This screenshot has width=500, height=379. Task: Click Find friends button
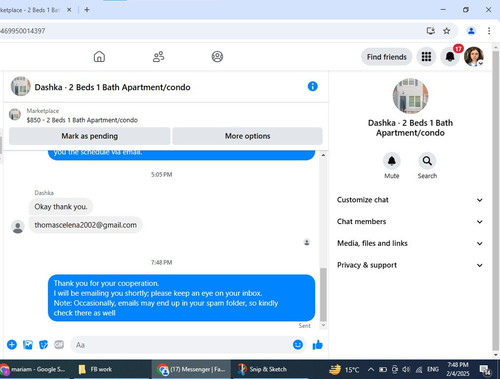click(387, 57)
